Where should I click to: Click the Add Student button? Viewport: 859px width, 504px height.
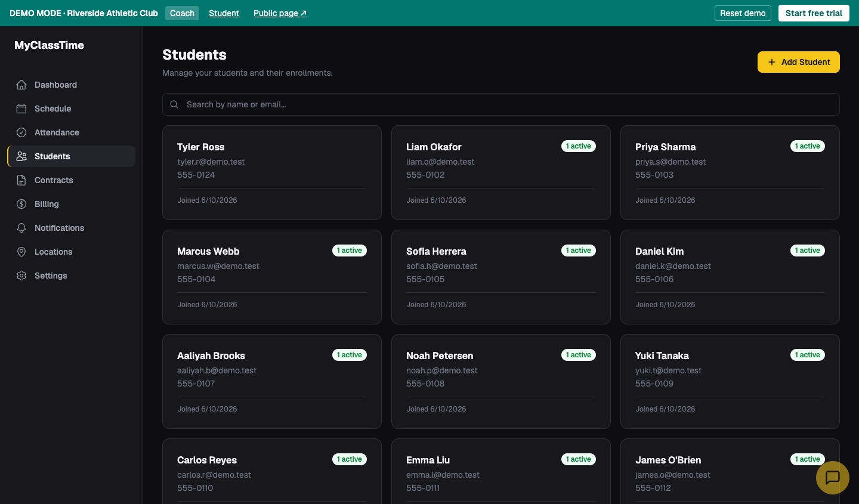[799, 62]
